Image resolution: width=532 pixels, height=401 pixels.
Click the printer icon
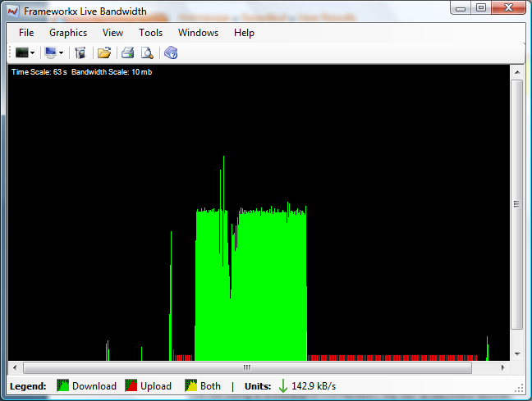(128, 53)
